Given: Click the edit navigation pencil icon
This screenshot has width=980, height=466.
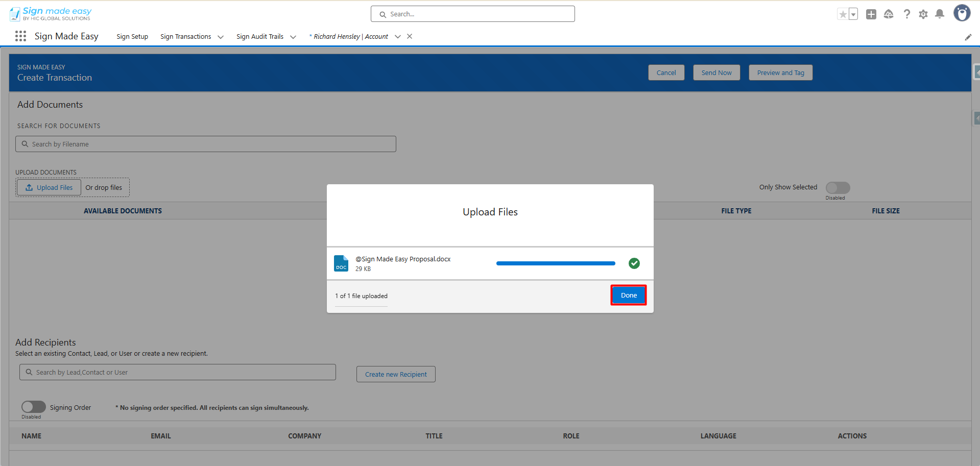Looking at the screenshot, I should 968,37.
